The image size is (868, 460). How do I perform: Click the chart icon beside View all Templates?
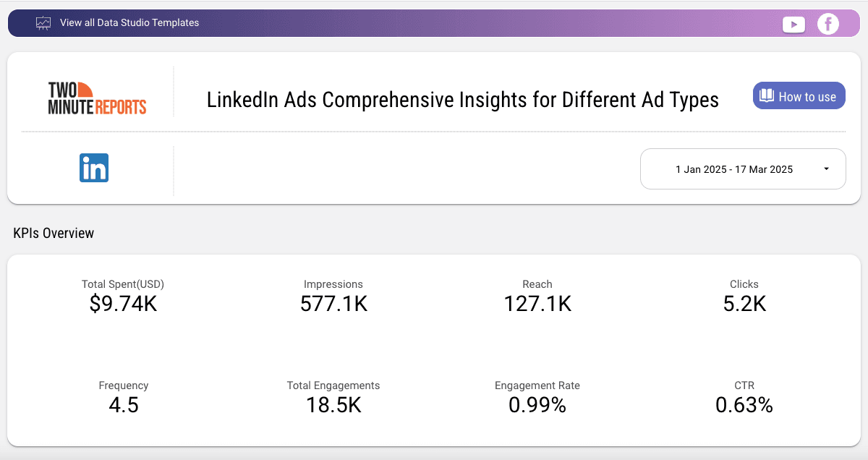click(x=43, y=23)
